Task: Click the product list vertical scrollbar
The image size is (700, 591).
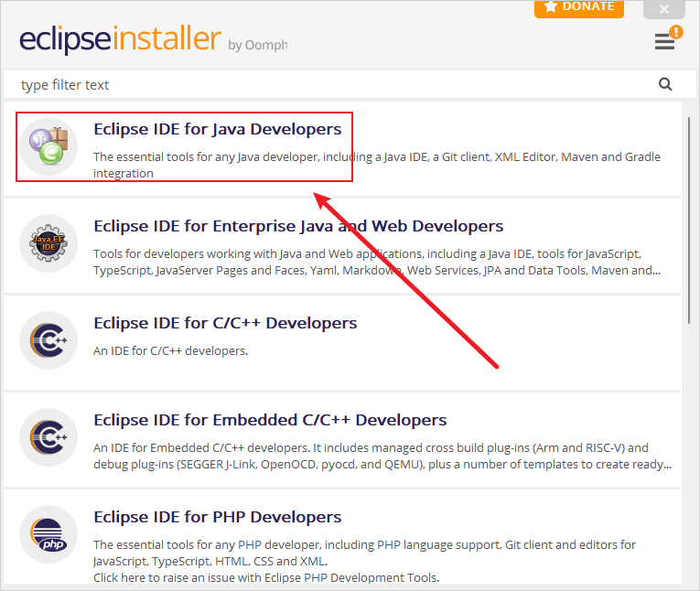Action: point(689,220)
